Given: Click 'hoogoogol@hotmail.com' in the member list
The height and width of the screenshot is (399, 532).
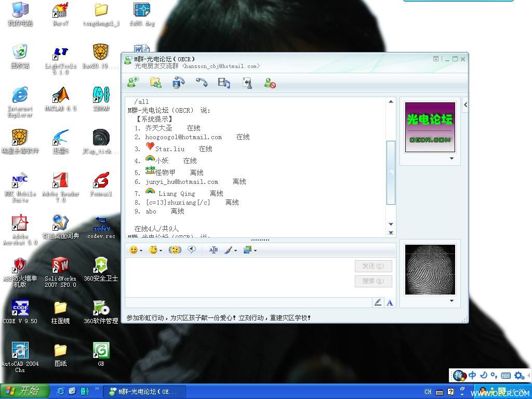Looking at the screenshot, I should tap(183, 137).
